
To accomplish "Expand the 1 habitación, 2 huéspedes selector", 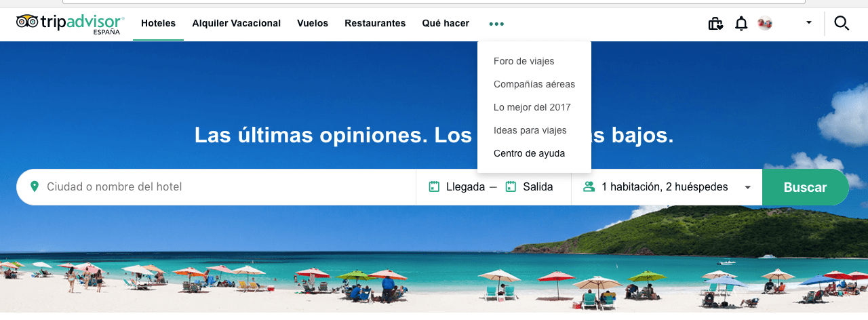I will coord(667,187).
